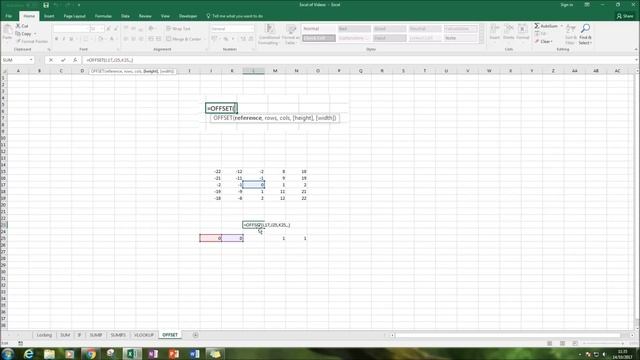The width and height of the screenshot is (640, 360).
Task: Switch to the Formulas tab
Action: pos(103,16)
